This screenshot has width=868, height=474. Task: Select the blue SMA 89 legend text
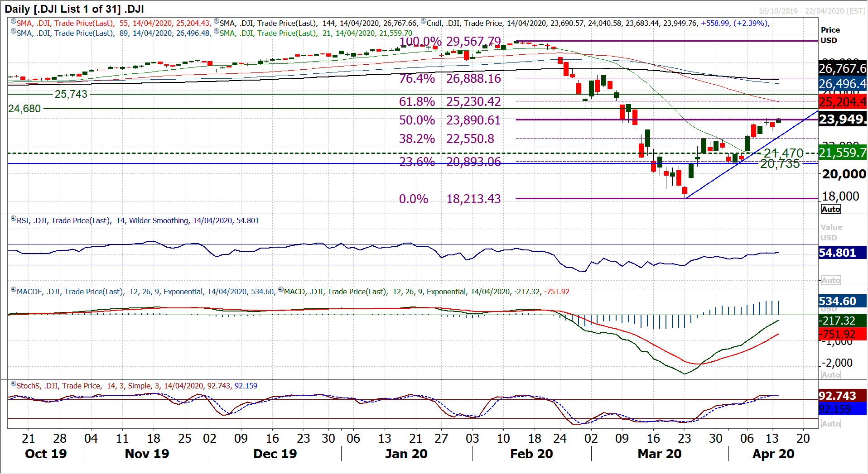[x=113, y=33]
